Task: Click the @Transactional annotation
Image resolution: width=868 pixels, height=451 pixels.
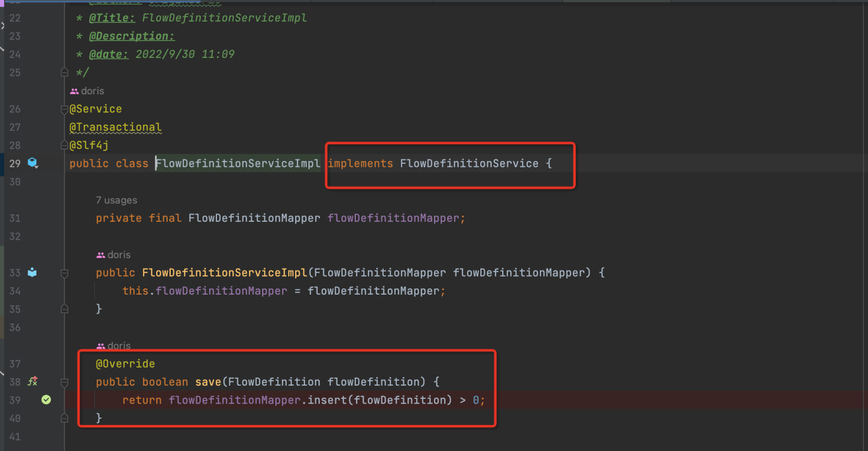Action: [x=115, y=127]
